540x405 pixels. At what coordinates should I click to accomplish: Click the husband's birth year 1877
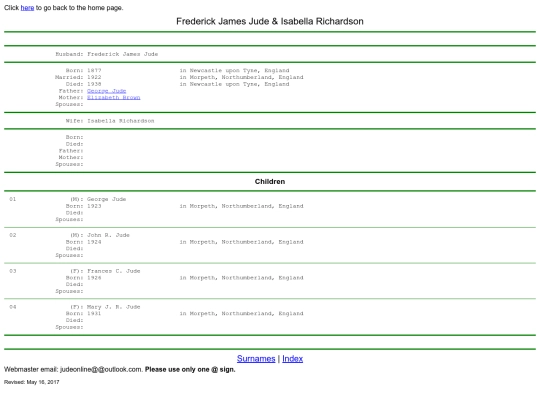94,71
